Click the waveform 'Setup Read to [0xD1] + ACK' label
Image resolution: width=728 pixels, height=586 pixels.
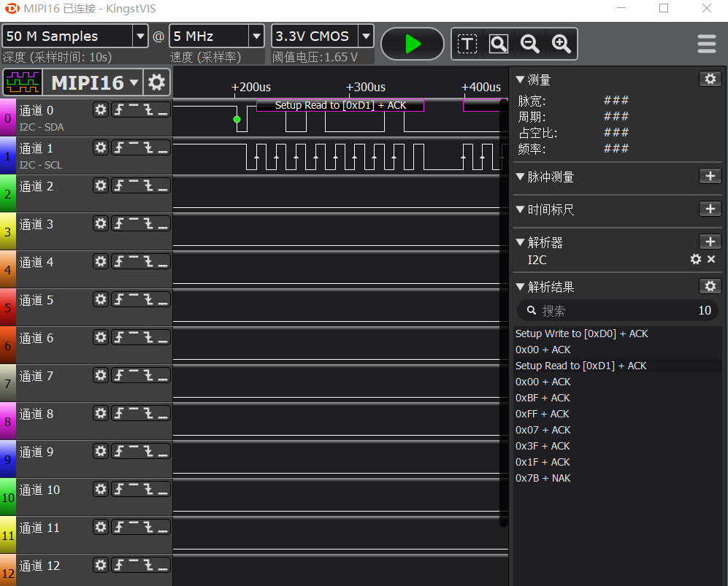[340, 105]
